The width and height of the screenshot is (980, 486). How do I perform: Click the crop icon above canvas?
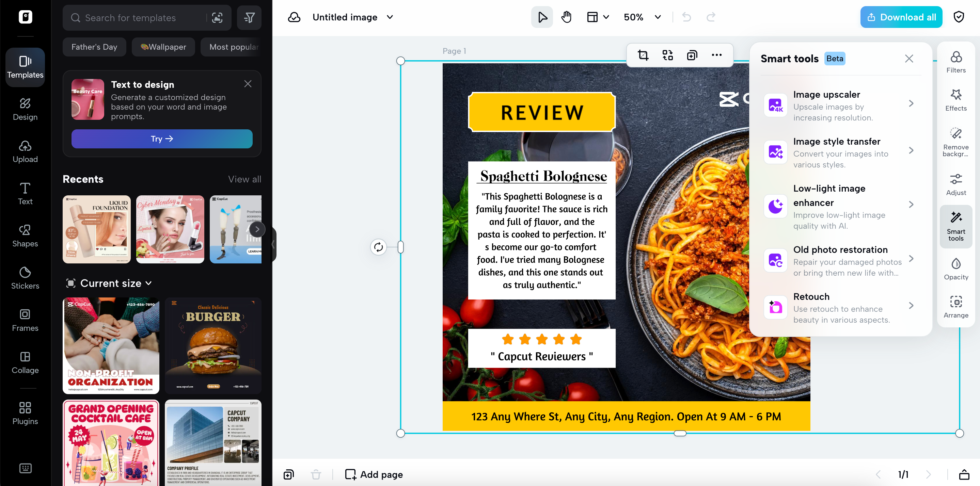coord(643,55)
